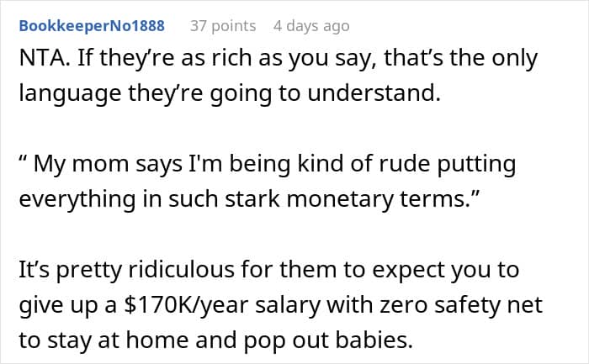Click the 37 points score label
Image resolution: width=589 pixels, height=364 pixels.
(x=223, y=26)
